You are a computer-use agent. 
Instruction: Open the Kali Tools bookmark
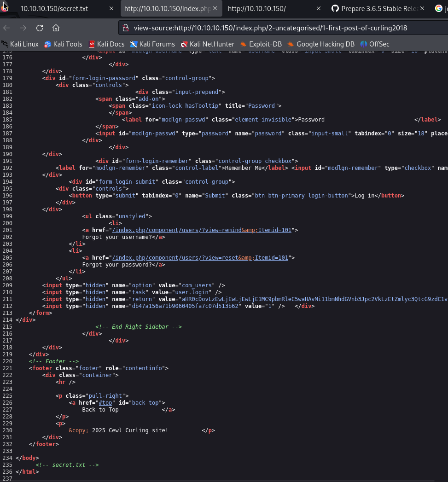tap(63, 44)
